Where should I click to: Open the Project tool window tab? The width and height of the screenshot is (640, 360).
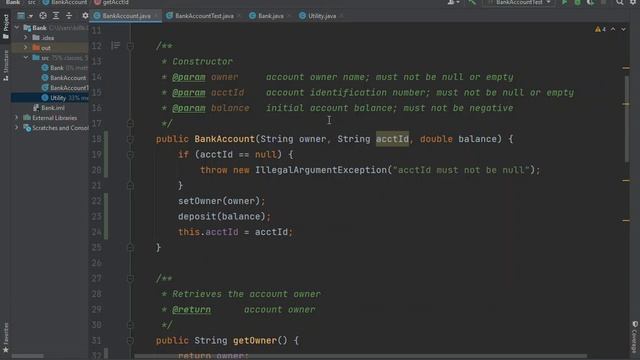5,27
